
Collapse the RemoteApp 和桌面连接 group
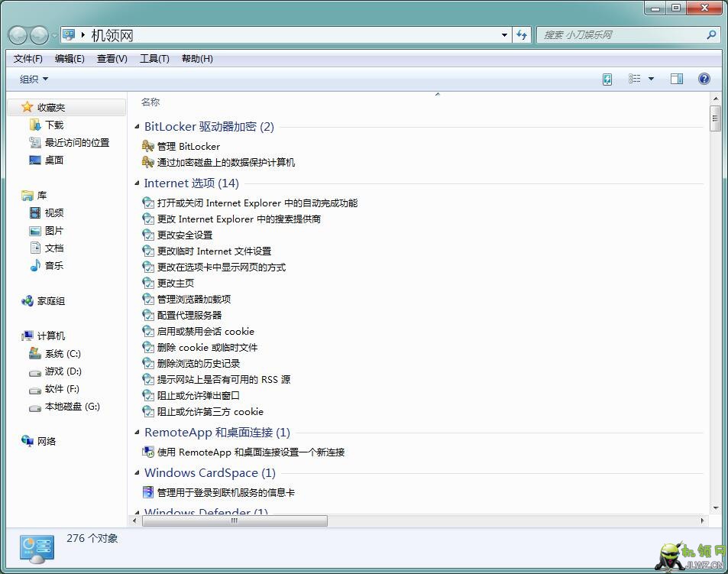pos(137,433)
